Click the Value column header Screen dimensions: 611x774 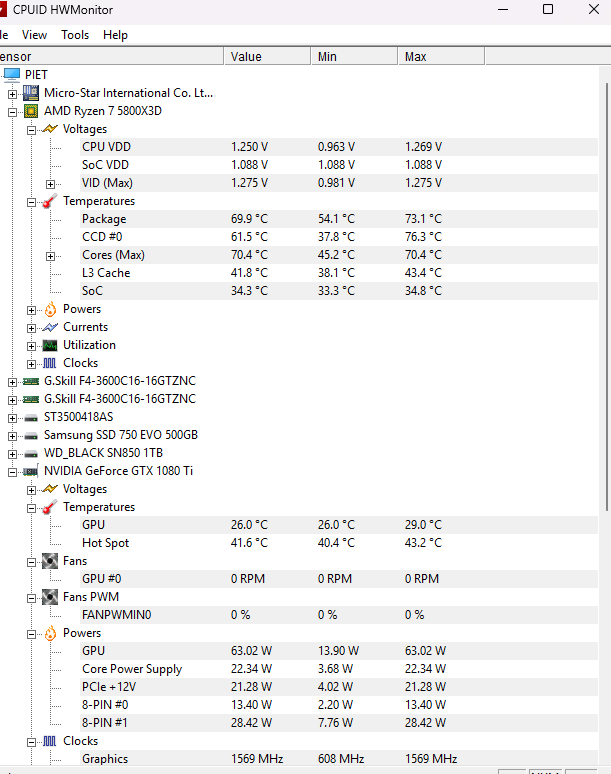(x=267, y=56)
